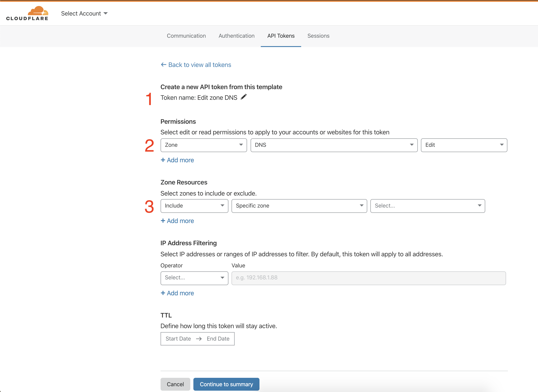Click the Start Date input field
Viewport: 538px width, 392px height.
tap(178, 338)
